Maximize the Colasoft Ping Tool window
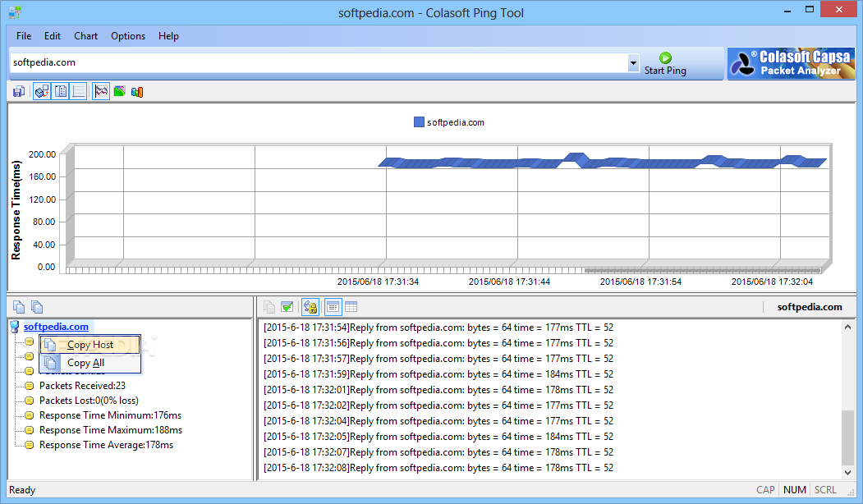863x504 pixels. click(x=810, y=9)
